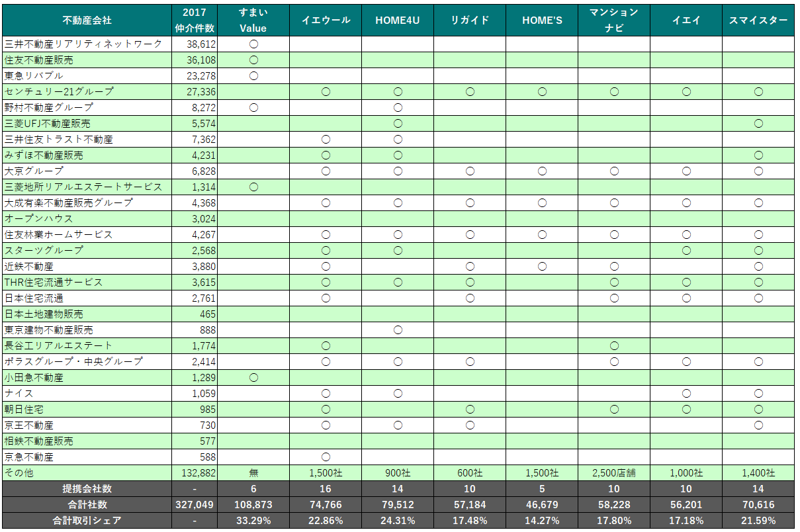Click the 無 cell in その他 row
800x532 pixels.
pos(253,473)
